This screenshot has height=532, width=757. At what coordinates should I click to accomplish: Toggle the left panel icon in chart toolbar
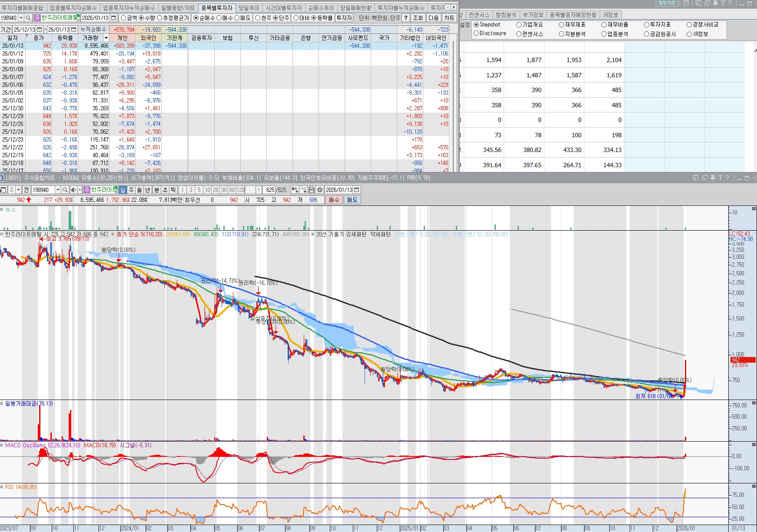[x=3, y=190]
